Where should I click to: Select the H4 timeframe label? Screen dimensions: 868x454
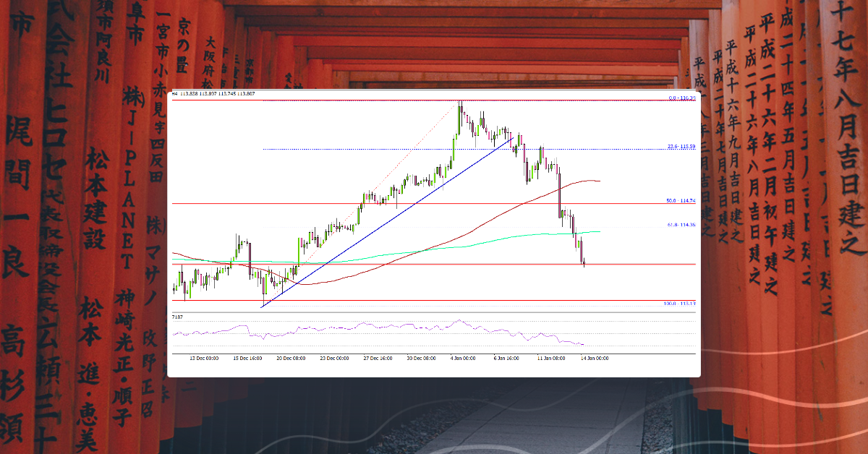[174, 94]
